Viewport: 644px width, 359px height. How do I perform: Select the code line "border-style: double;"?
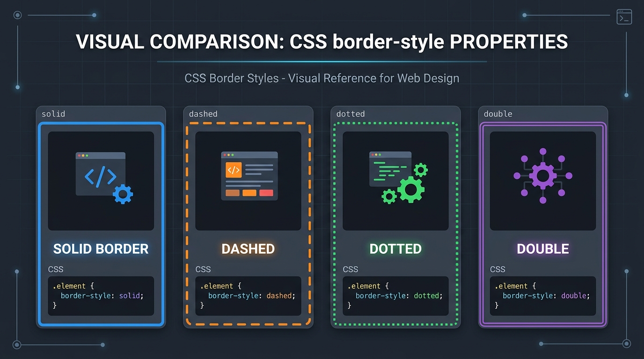click(x=547, y=296)
